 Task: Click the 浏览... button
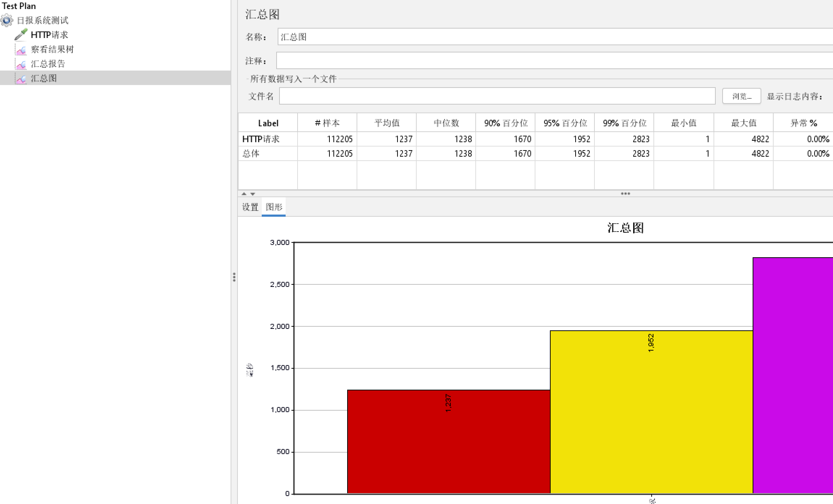pyautogui.click(x=741, y=96)
